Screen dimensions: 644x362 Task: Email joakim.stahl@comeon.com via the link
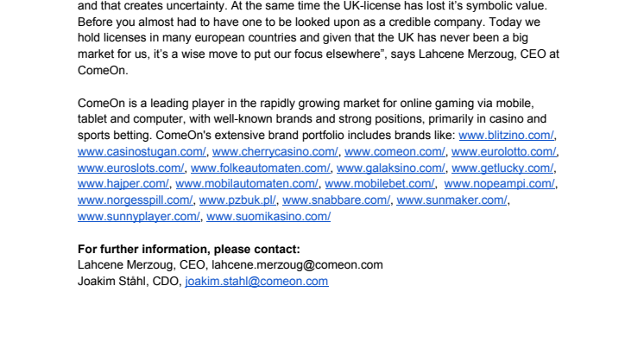pos(256,282)
